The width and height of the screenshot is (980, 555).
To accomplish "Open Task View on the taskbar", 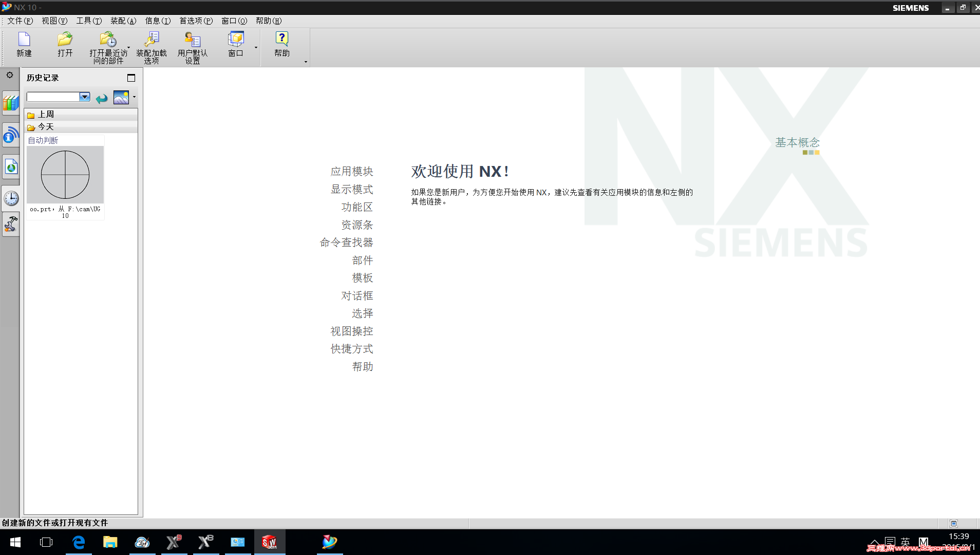I will pos(46,542).
